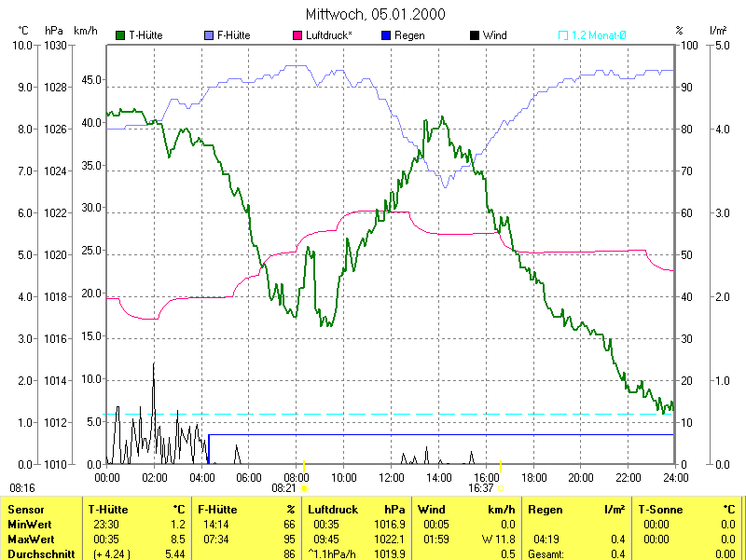Screen dimensions: 746x560
Task: Click the green T-Hütte legend square
Action: click(x=120, y=35)
